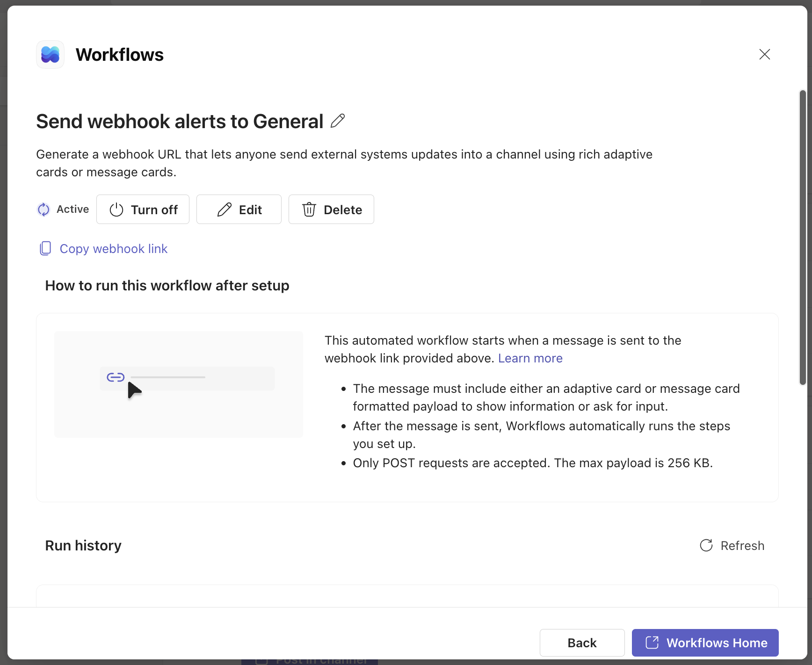Click the Refresh label in run history
This screenshot has width=812, height=665.
click(x=742, y=546)
